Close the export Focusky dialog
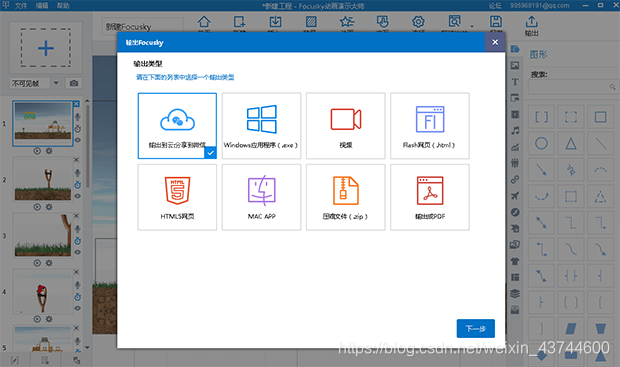The width and height of the screenshot is (620, 367). click(x=495, y=42)
